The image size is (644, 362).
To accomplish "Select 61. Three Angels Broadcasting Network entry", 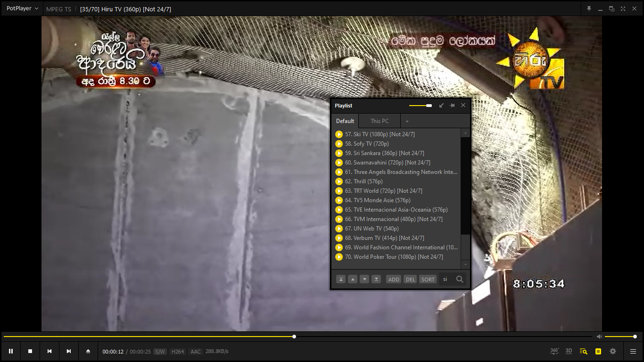I will click(x=396, y=172).
